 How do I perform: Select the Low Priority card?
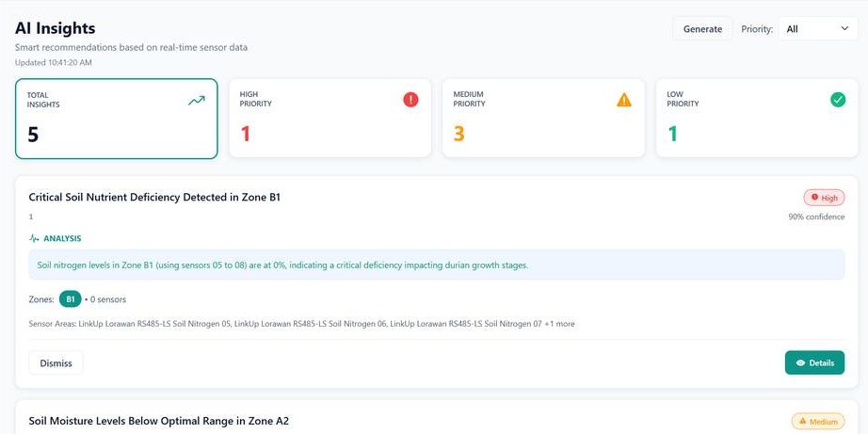point(757,118)
